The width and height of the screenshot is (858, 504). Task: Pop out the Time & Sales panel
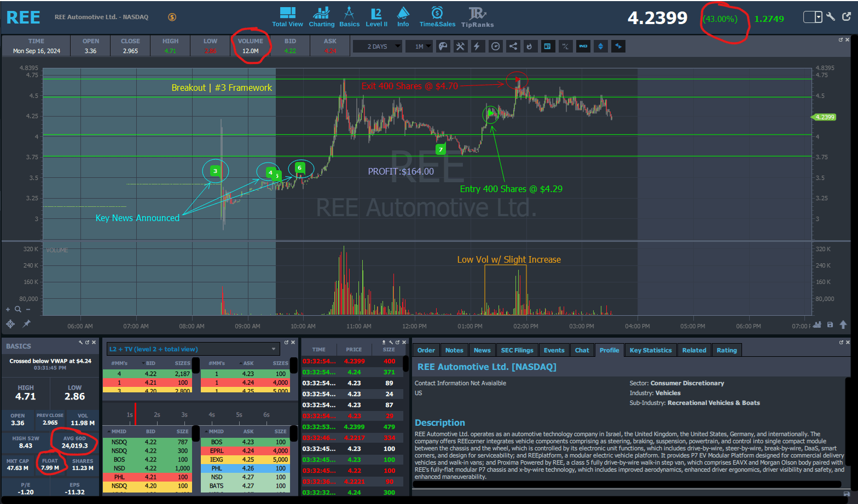point(398,342)
